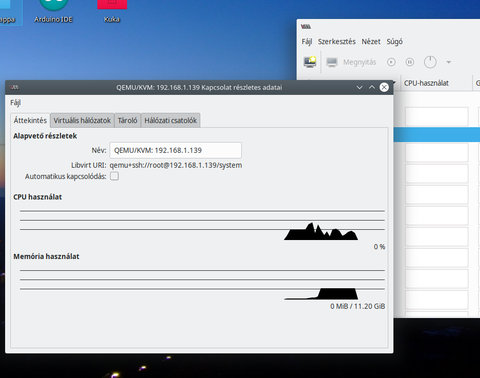This screenshot has width=480, height=378.
Task: Collapse window with the titlebar down chevron
Action: click(x=359, y=87)
